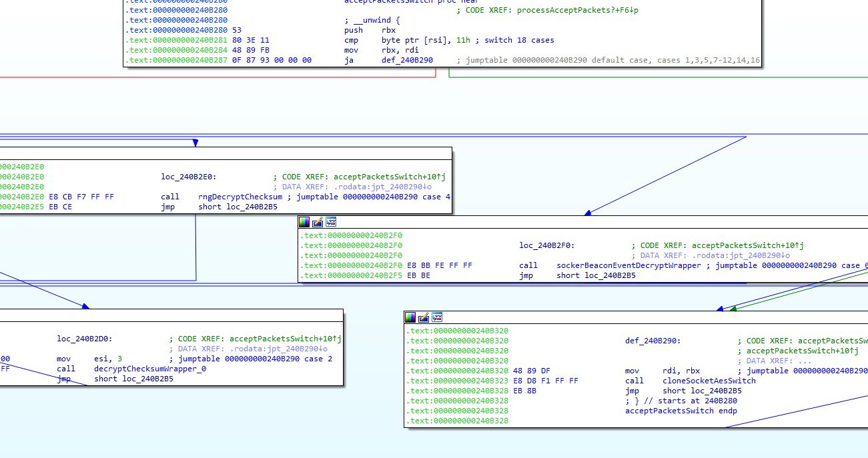
Task: Click color palette icon on def_240B290 node
Action: click(410, 317)
